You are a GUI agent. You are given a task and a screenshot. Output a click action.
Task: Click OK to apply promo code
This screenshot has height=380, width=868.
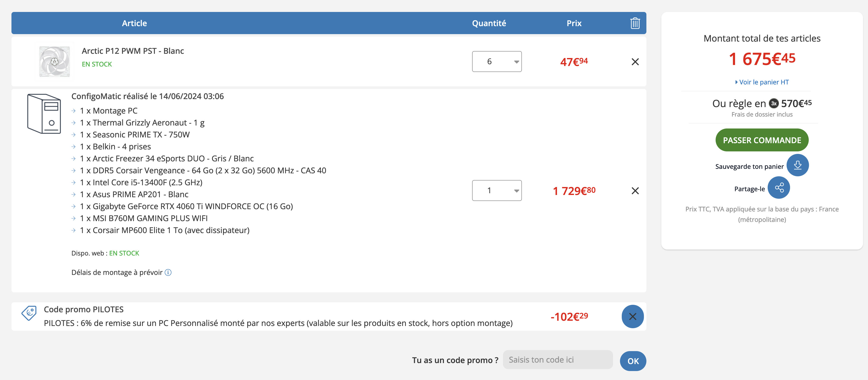pyautogui.click(x=633, y=361)
